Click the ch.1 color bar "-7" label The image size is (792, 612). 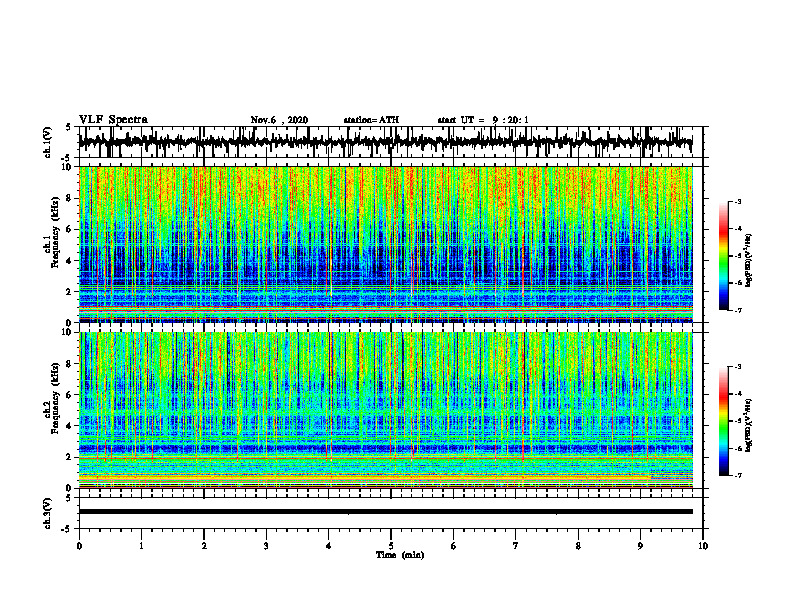pos(737,310)
